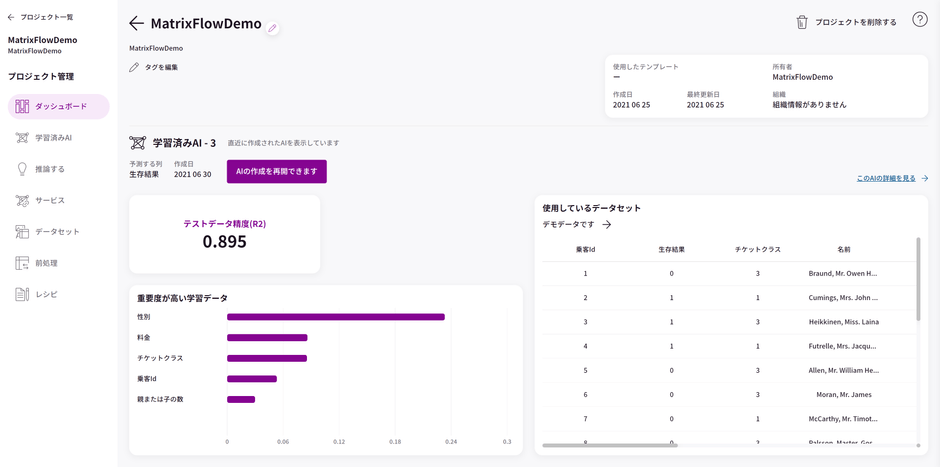Image resolution: width=940 pixels, height=467 pixels.
Task: Click the trash icon to delete project
Action: (801, 22)
